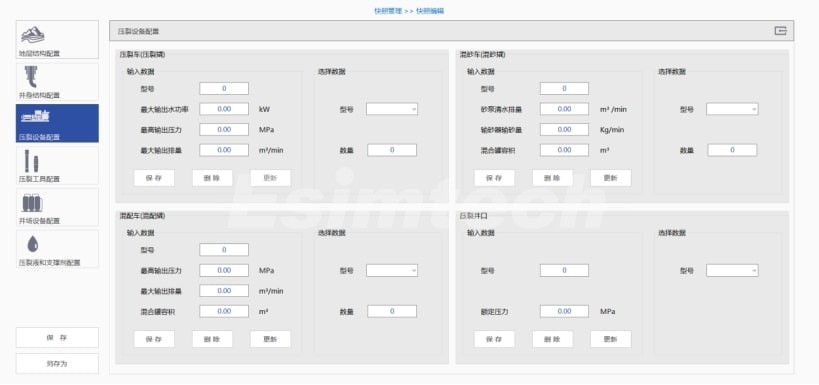
Task: Focus the 数量 field in 混配车 panel
Action: 392,311
